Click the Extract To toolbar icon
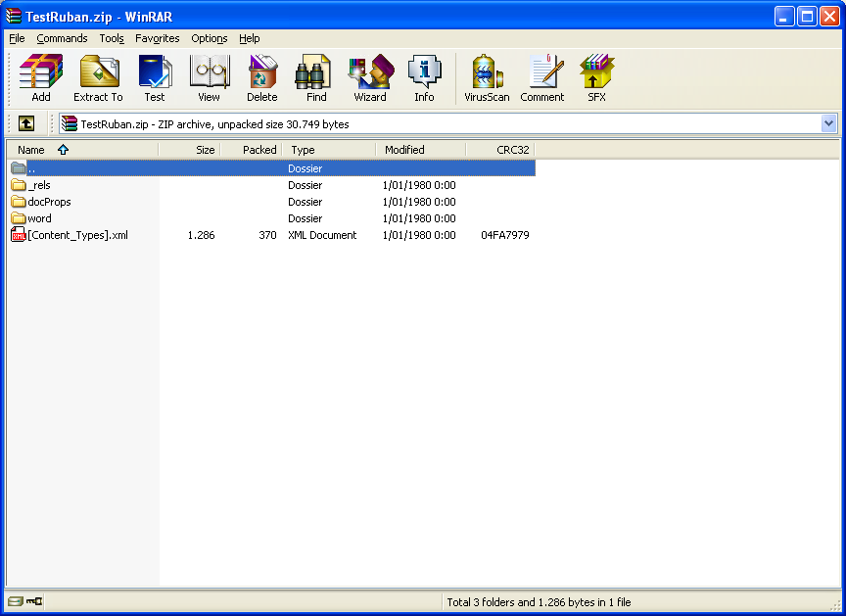 (x=98, y=77)
